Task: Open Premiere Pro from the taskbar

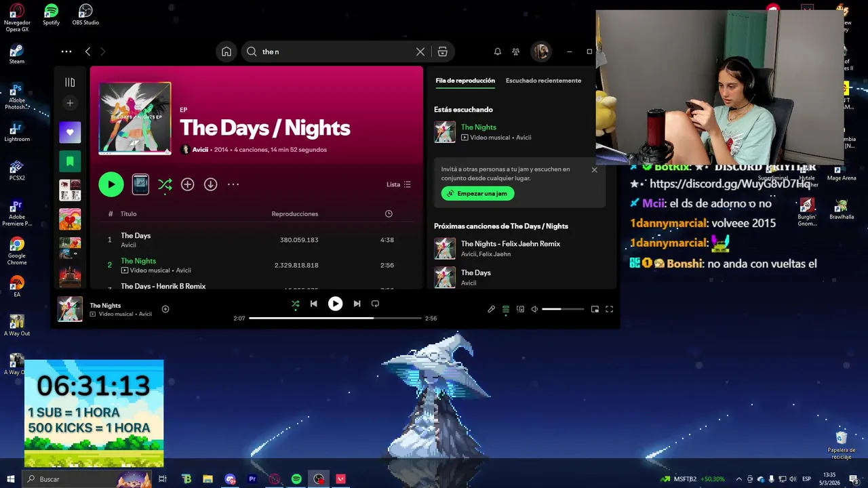Action: (x=252, y=479)
